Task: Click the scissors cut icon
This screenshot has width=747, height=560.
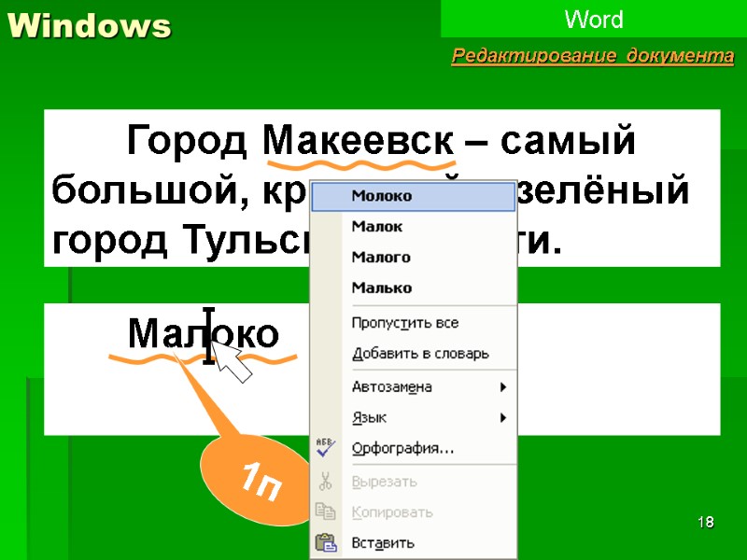Action: pyautogui.click(x=326, y=482)
